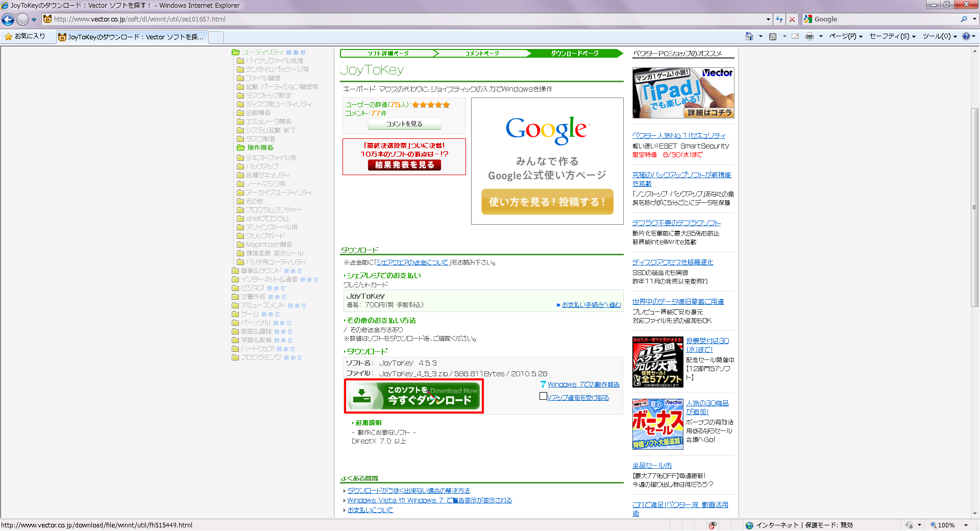Click the five-star user rating icons

431,105
